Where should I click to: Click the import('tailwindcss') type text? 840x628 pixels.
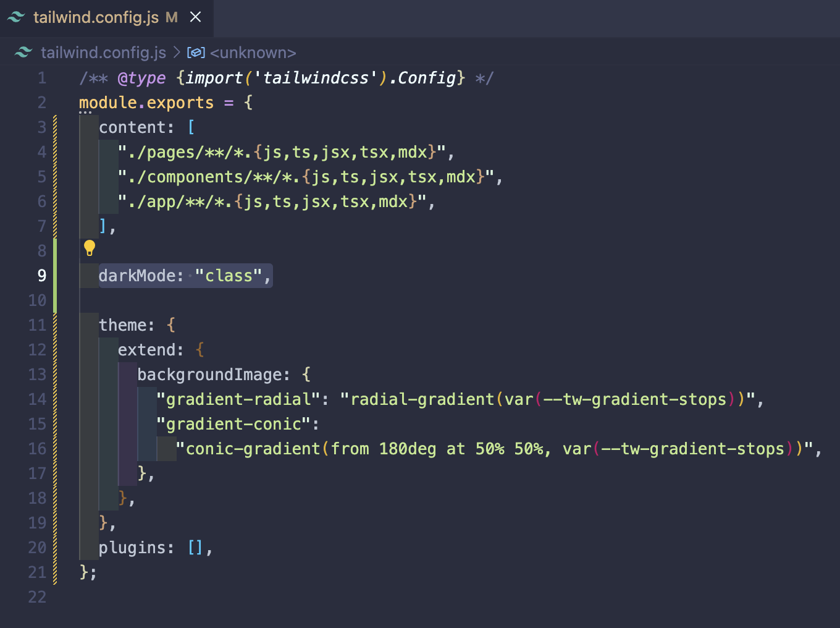point(286,78)
